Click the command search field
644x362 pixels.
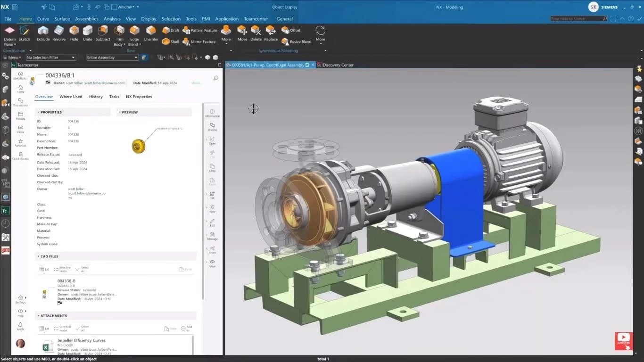click(579, 19)
